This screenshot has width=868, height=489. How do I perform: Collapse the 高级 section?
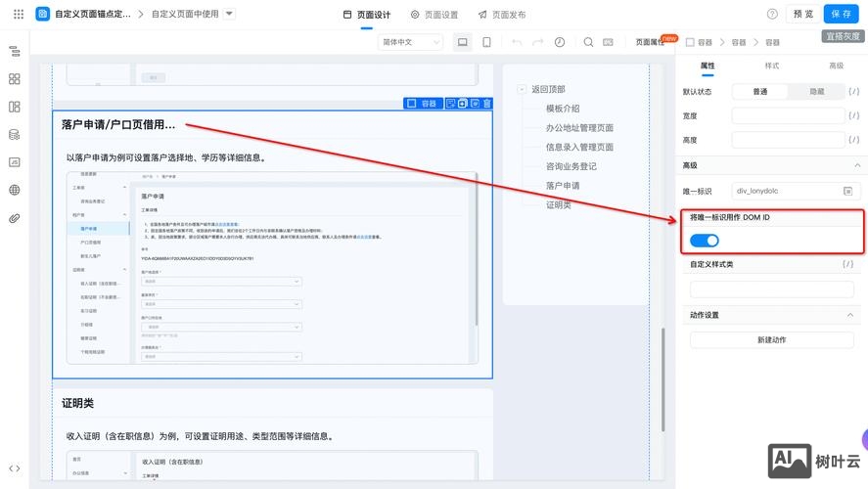tap(857, 165)
